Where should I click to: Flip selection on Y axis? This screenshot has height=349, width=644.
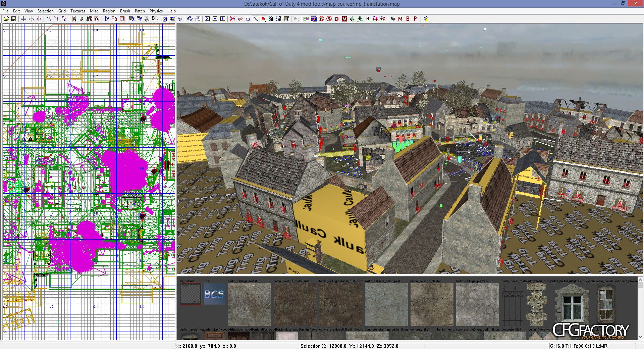[31, 19]
